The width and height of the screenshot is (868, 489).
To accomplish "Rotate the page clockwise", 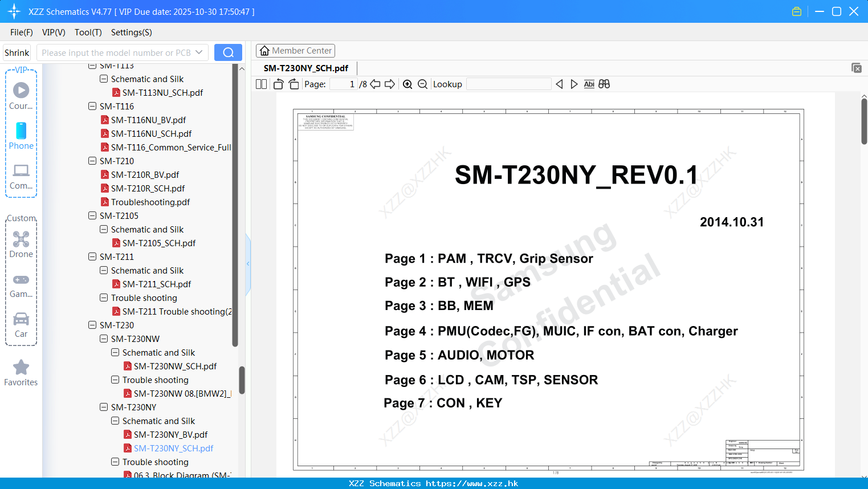I will (x=294, y=84).
